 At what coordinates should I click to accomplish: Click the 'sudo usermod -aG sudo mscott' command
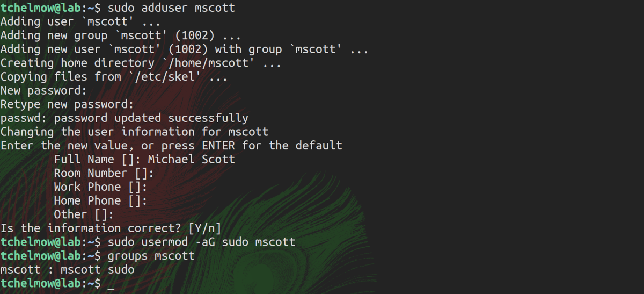click(x=201, y=242)
